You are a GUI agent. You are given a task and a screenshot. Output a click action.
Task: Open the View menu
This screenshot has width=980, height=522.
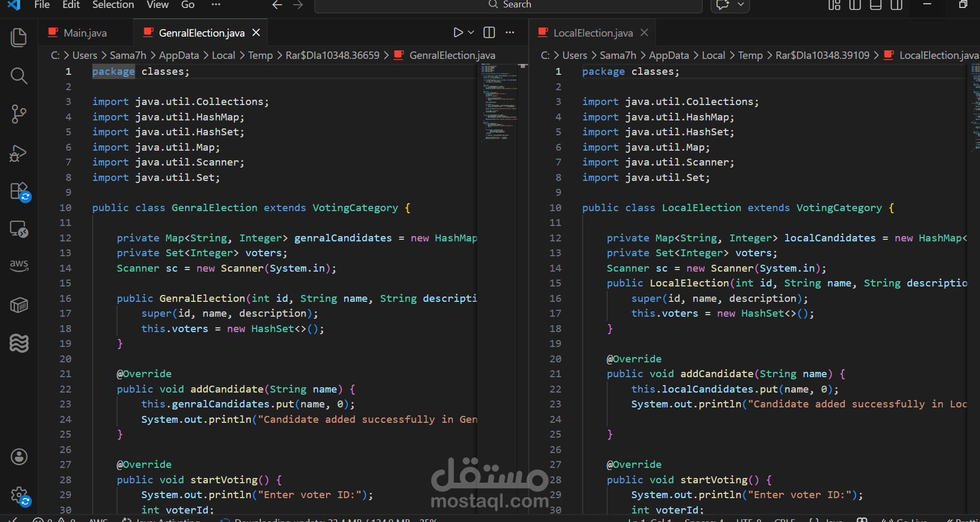tap(157, 5)
